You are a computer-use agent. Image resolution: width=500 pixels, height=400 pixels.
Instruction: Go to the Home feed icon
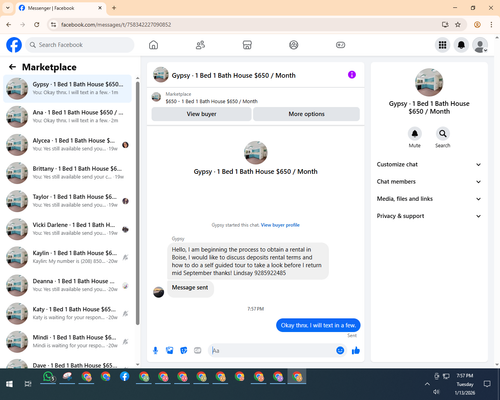coord(153,45)
